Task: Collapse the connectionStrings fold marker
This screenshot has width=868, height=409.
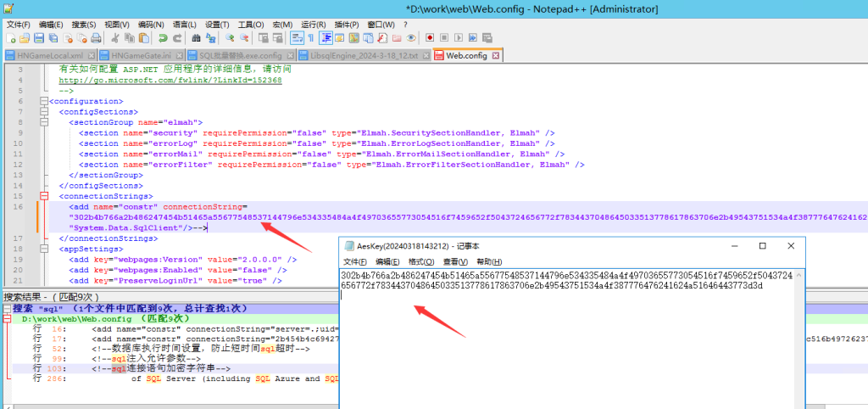Action: pos(43,196)
